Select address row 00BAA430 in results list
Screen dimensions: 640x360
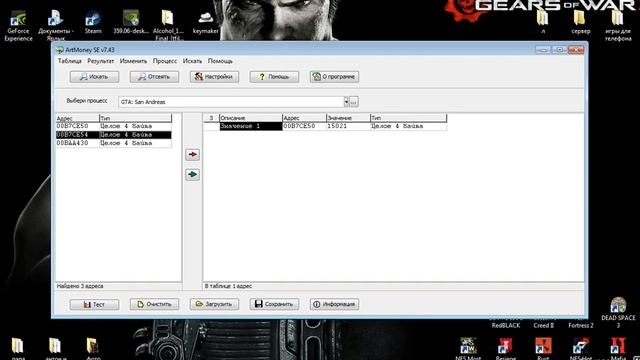(x=114, y=143)
